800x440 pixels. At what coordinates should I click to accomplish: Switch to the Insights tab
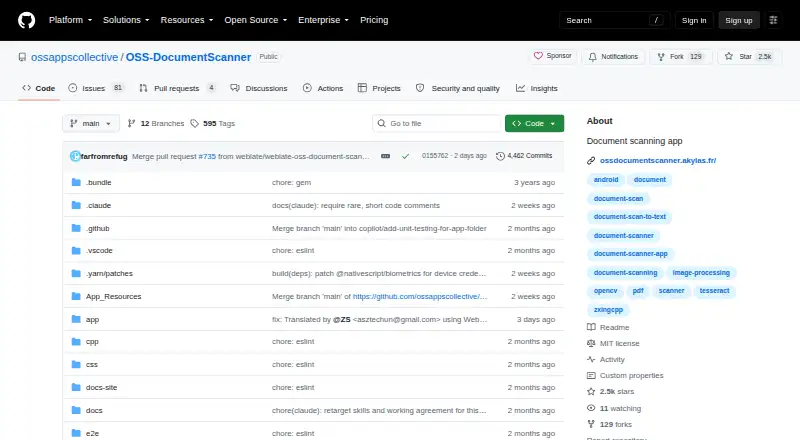537,88
